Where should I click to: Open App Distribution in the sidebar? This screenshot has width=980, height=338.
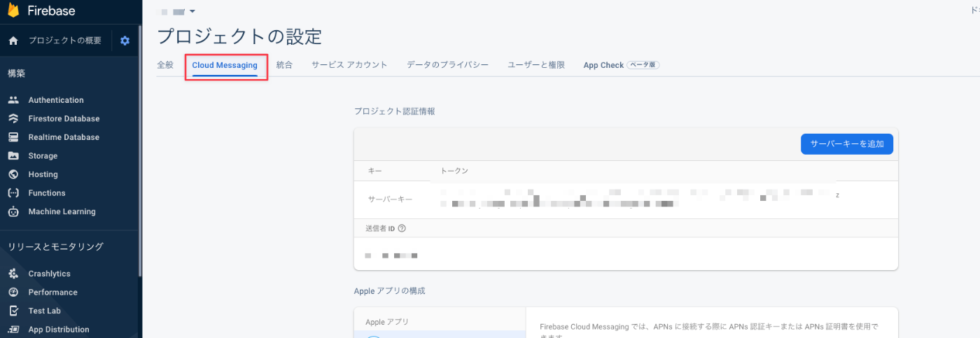[x=59, y=330]
